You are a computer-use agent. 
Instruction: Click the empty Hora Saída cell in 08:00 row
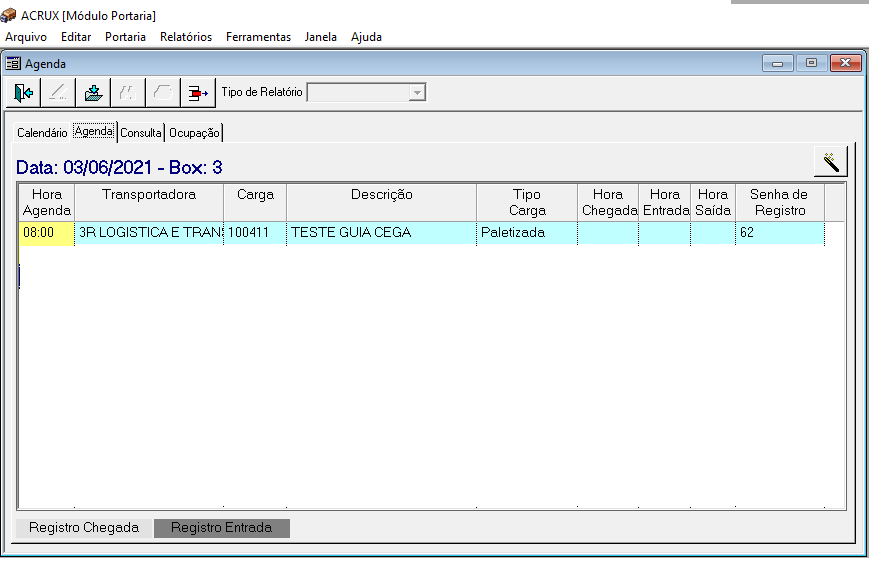(713, 233)
